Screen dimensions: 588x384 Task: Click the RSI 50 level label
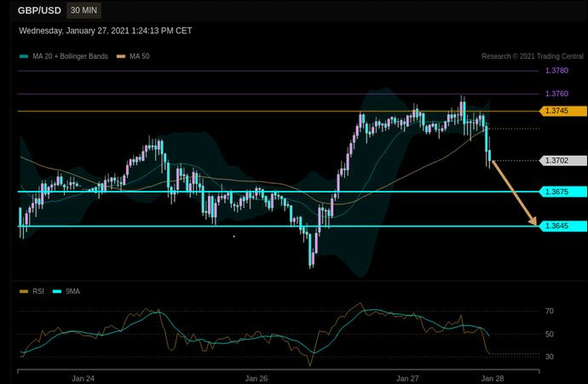(x=550, y=334)
